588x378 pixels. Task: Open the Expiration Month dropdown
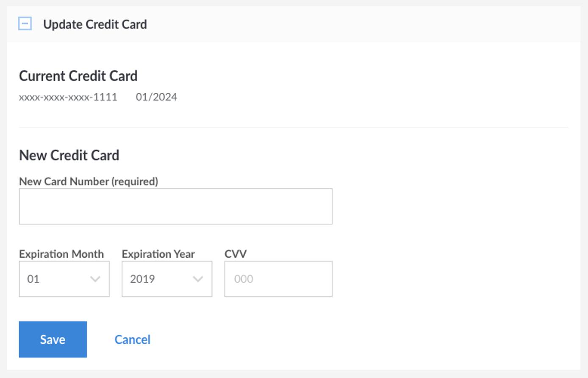pyautogui.click(x=64, y=279)
